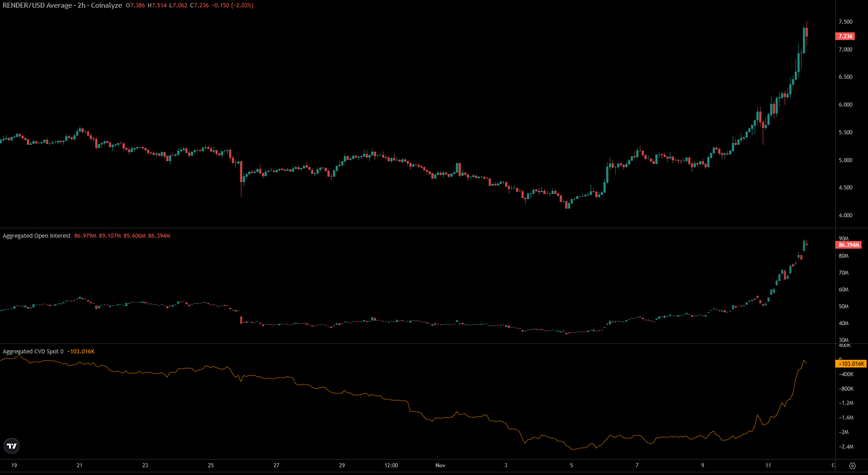Viewport: 868px width, 475px height.
Task: Click open interest close value 86.394M in legend
Action: coord(159,236)
